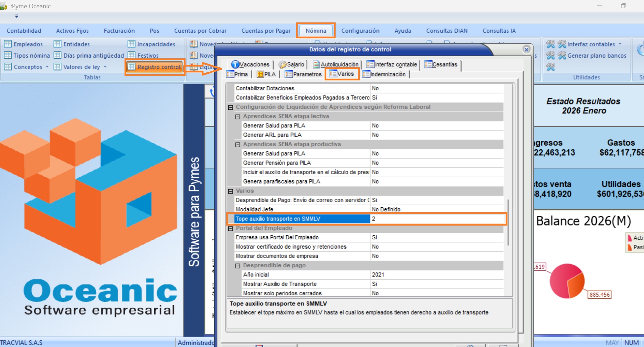
Task: Open the Configuración menu
Action: pos(360,31)
